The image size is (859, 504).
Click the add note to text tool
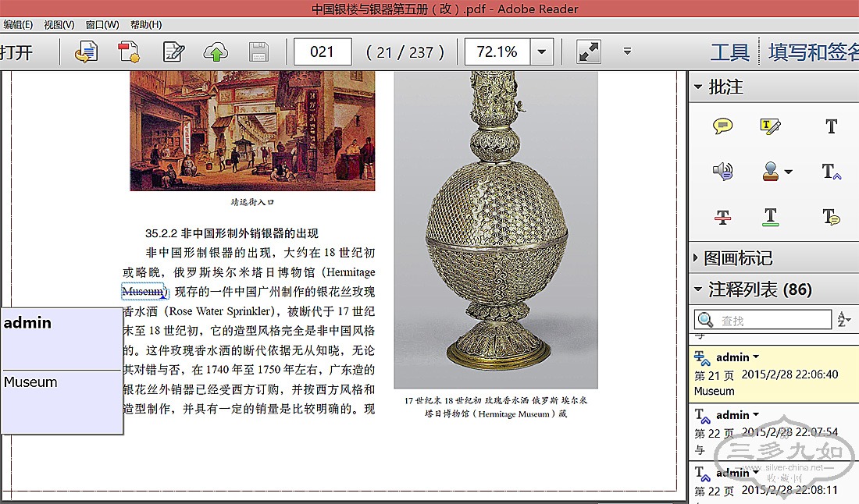(x=831, y=217)
